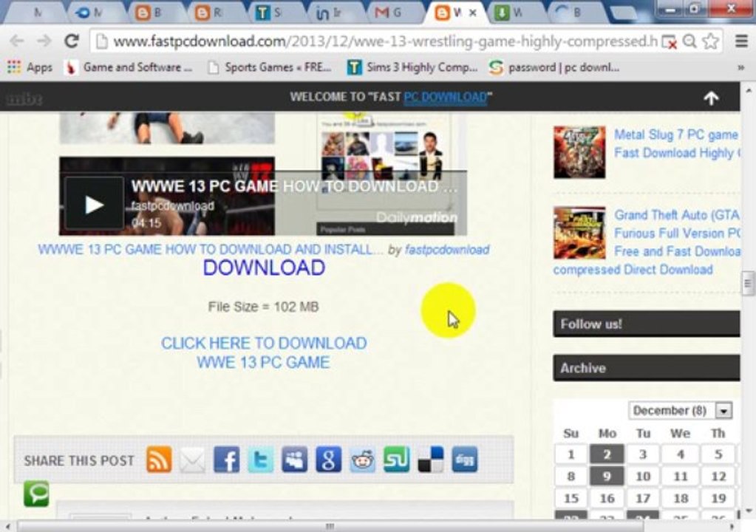Share post on Twitter icon
Screen dimensions: 756x532
(x=260, y=460)
